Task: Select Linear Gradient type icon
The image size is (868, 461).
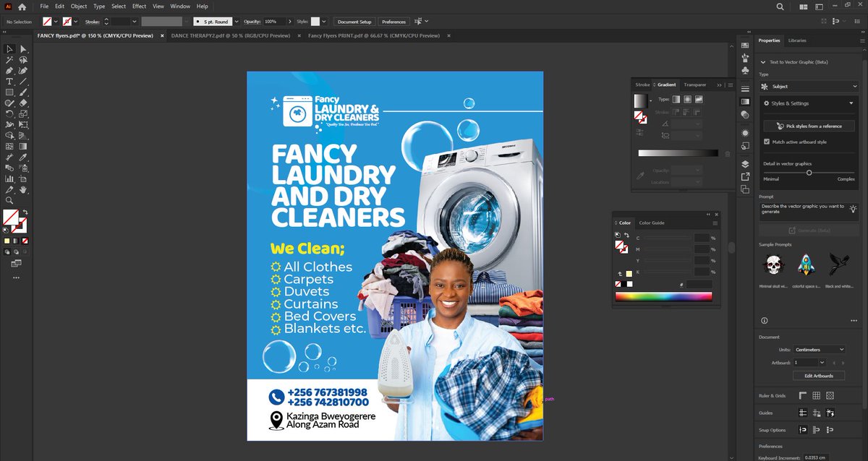Action: (676, 99)
